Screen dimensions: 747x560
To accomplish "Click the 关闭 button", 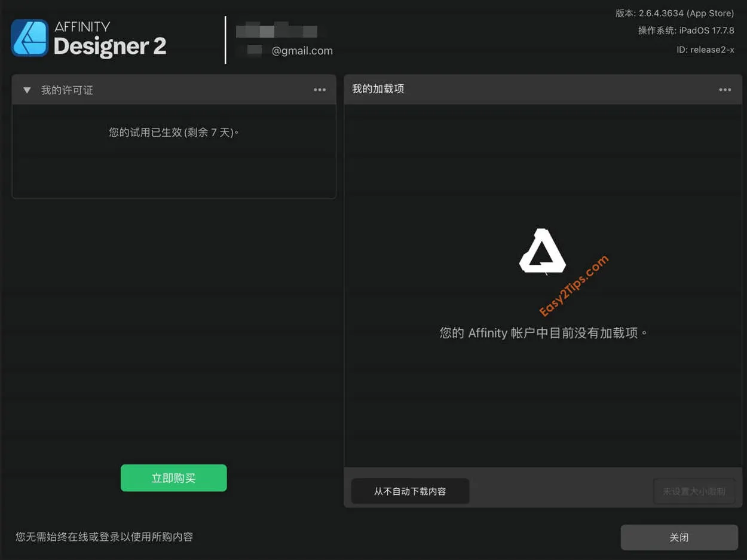I will point(679,537).
